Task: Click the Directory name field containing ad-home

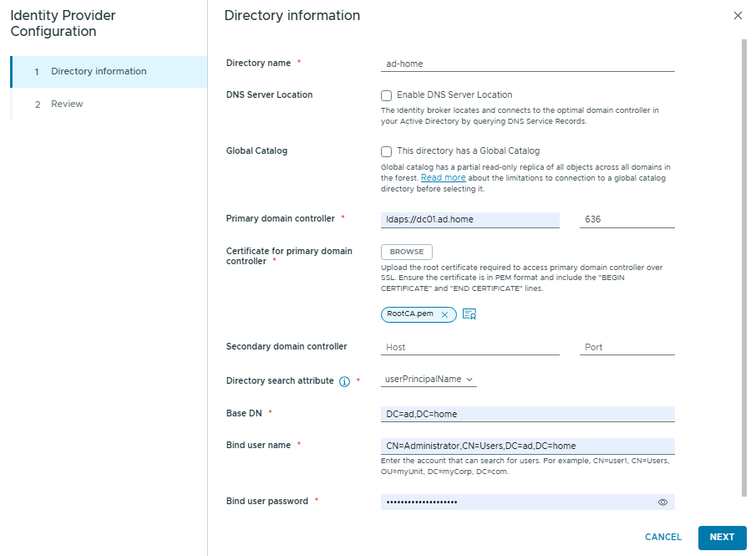Action: click(x=527, y=64)
